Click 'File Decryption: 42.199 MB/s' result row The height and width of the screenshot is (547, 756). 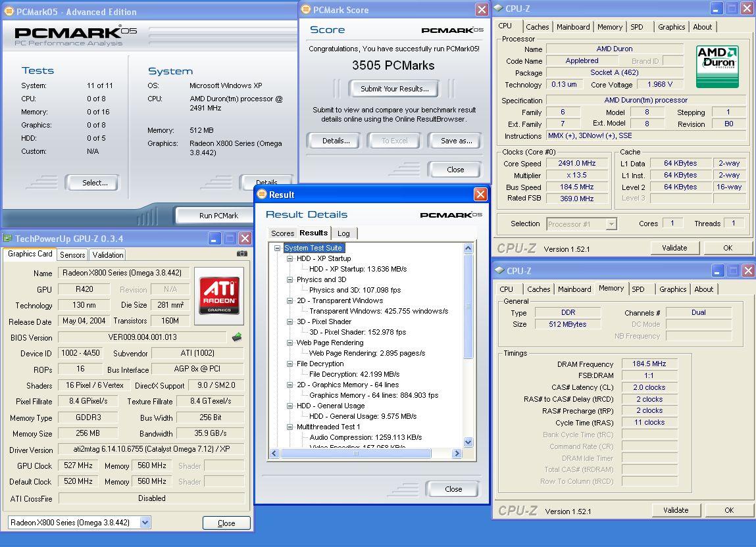(x=355, y=374)
